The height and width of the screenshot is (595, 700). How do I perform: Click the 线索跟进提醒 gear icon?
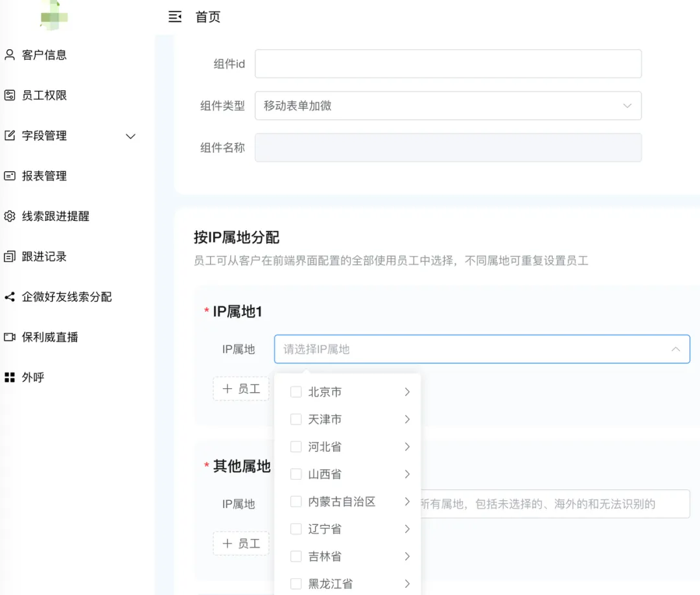tap(10, 216)
